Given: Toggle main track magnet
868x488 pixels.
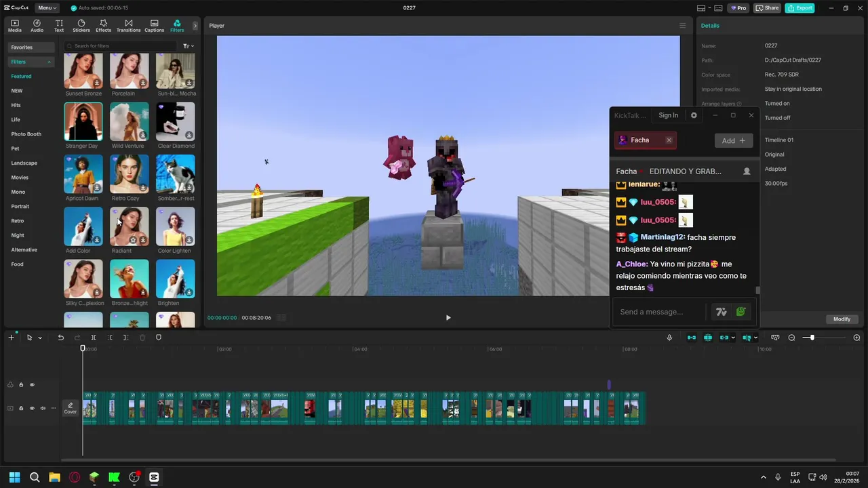Looking at the screenshot, I should coord(692,338).
